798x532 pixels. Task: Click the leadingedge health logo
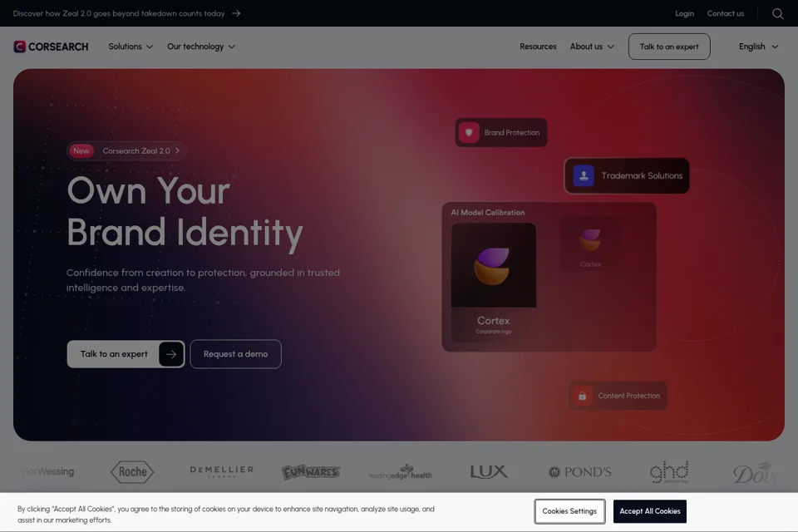(x=400, y=472)
